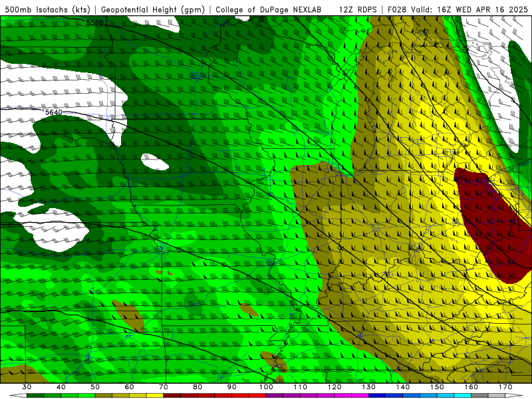The width and height of the screenshot is (532, 399).
Task: Click the "Geopotential Height (gpm)" header text
Action: click(x=153, y=10)
